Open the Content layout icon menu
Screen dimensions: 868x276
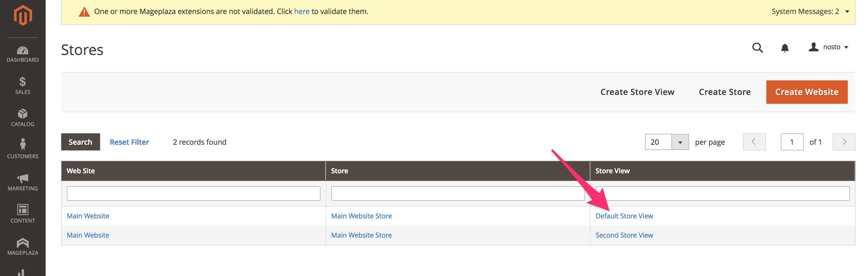coord(23,214)
